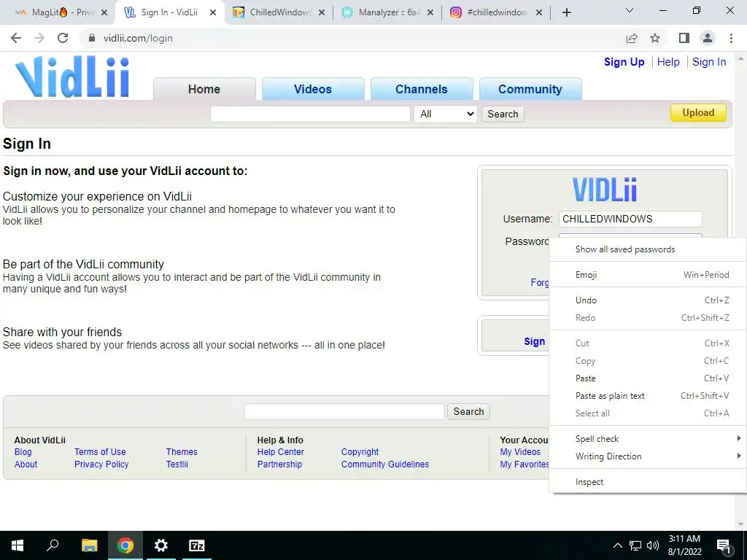Share this page via share icon
This screenshot has width=747, height=560.
[632, 38]
